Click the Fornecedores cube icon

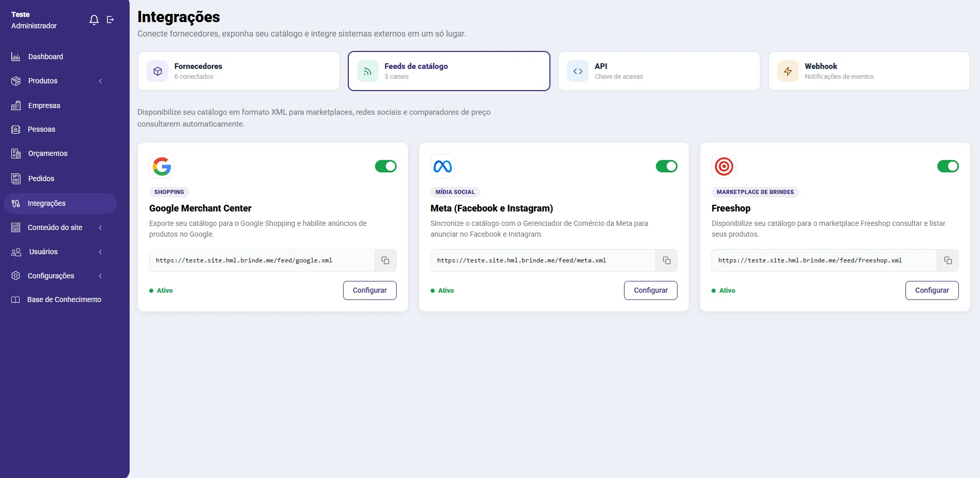point(157,71)
